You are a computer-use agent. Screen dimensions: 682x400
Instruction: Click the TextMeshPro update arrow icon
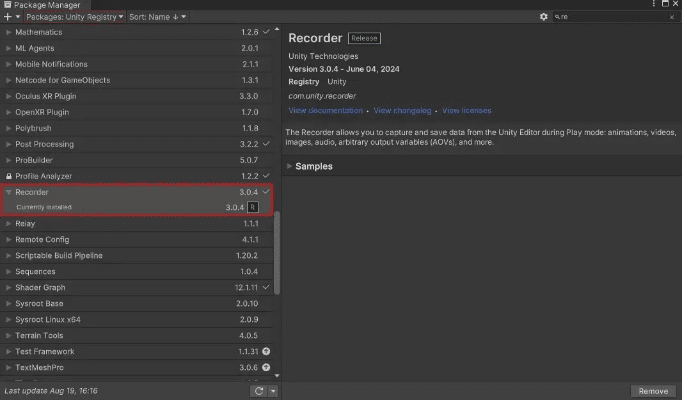point(267,368)
